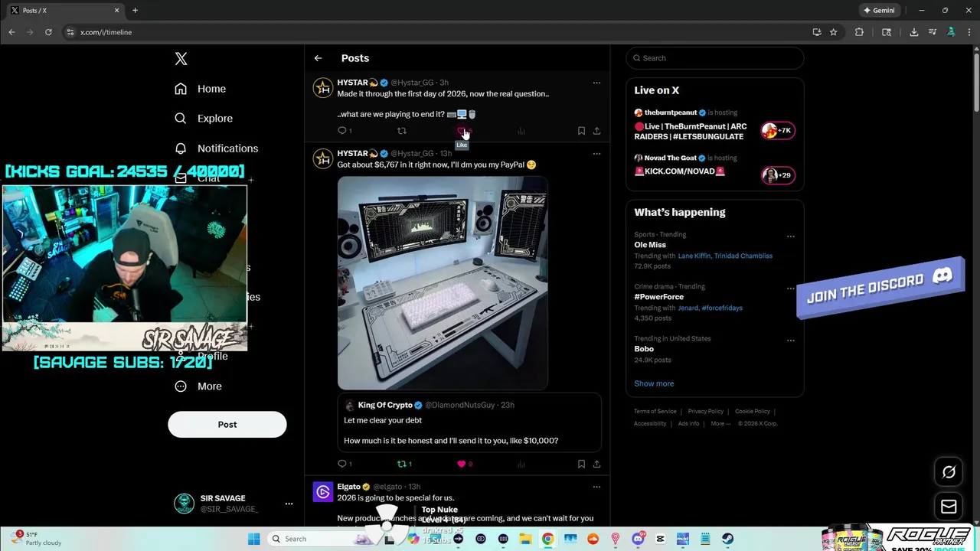Open the Grok floating button
This screenshot has width=980, height=551.
[x=949, y=472]
